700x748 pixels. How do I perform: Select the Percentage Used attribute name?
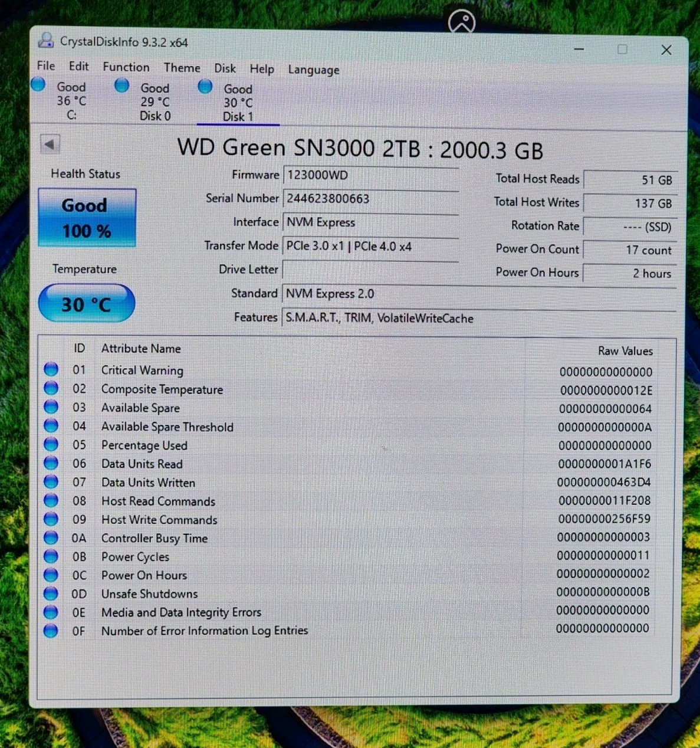pyautogui.click(x=144, y=445)
